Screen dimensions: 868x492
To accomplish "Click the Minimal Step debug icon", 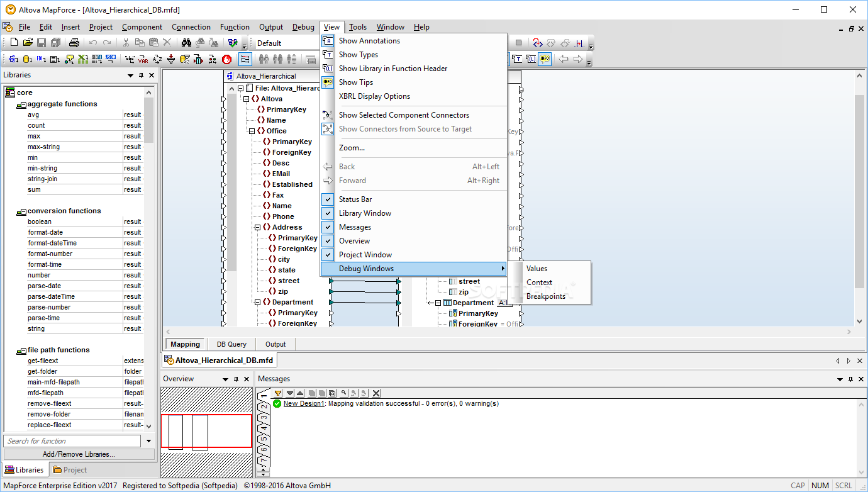I will (579, 43).
